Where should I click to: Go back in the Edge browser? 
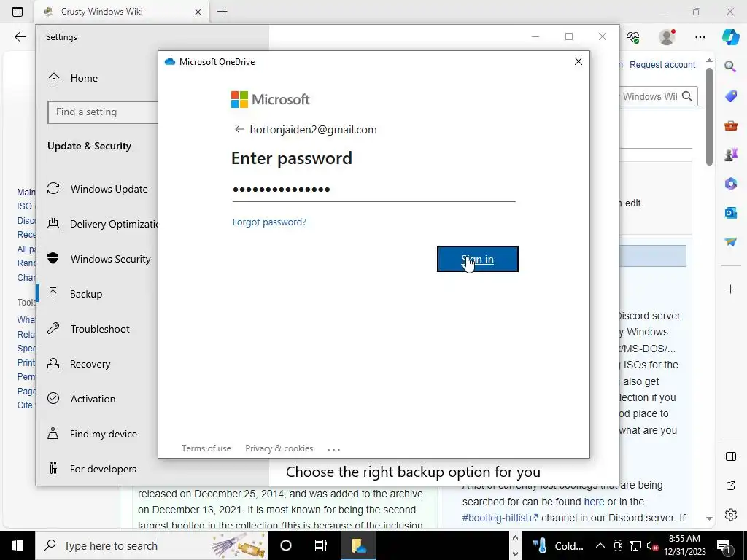[20, 37]
